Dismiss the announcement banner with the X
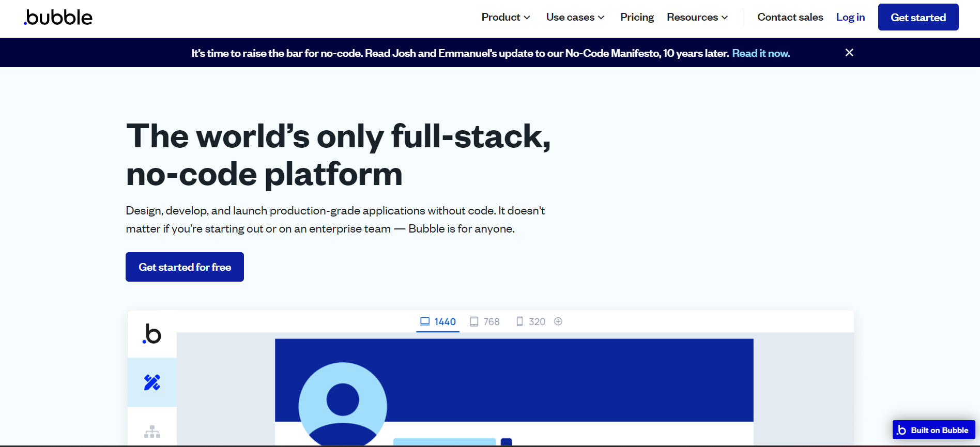The image size is (980, 447). click(x=849, y=53)
